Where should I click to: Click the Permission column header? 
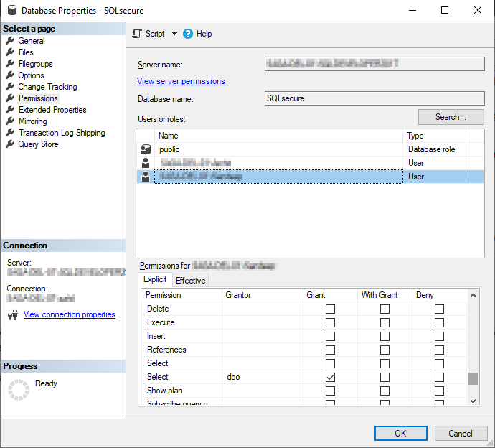tap(181, 295)
